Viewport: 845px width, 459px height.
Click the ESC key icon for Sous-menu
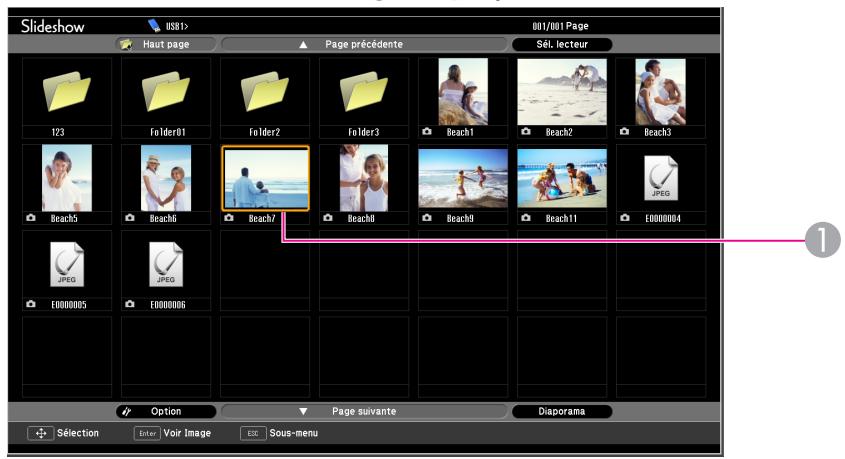pyautogui.click(x=253, y=433)
